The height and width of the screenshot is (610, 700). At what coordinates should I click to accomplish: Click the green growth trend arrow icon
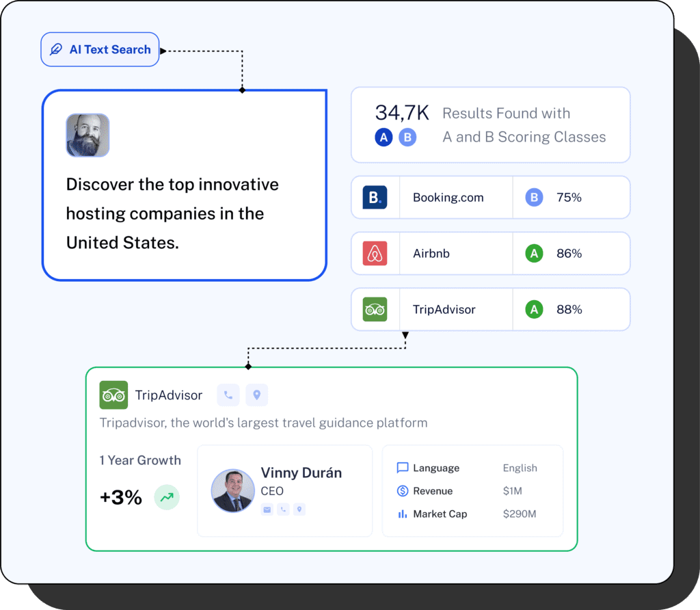pyautogui.click(x=167, y=498)
